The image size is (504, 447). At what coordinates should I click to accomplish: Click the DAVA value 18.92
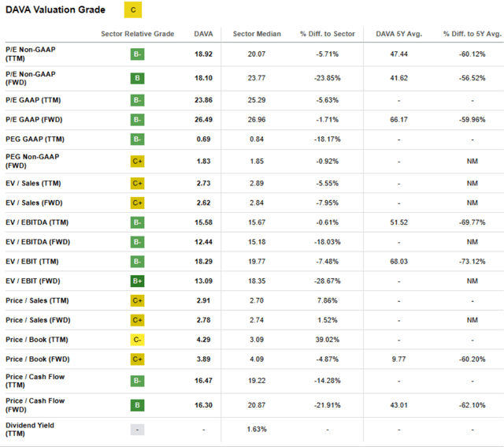203,54
